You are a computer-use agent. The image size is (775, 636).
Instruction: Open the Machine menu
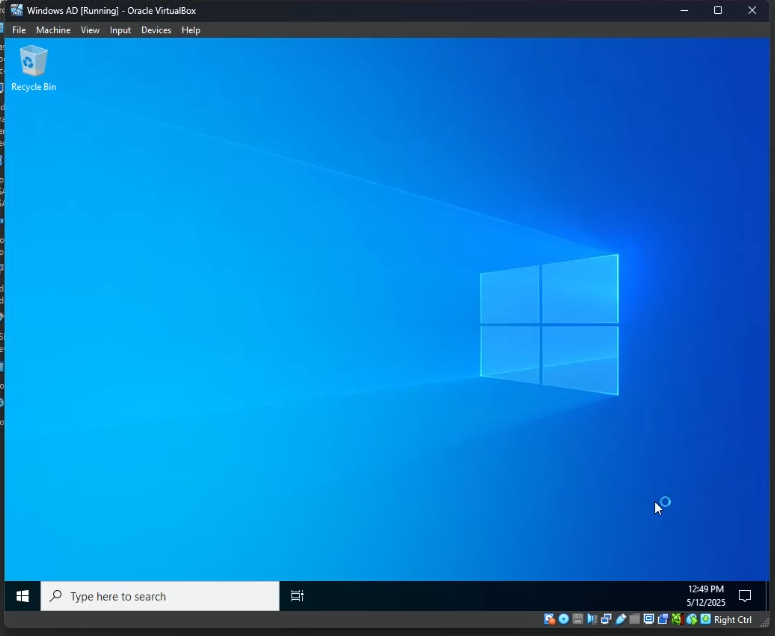53,30
